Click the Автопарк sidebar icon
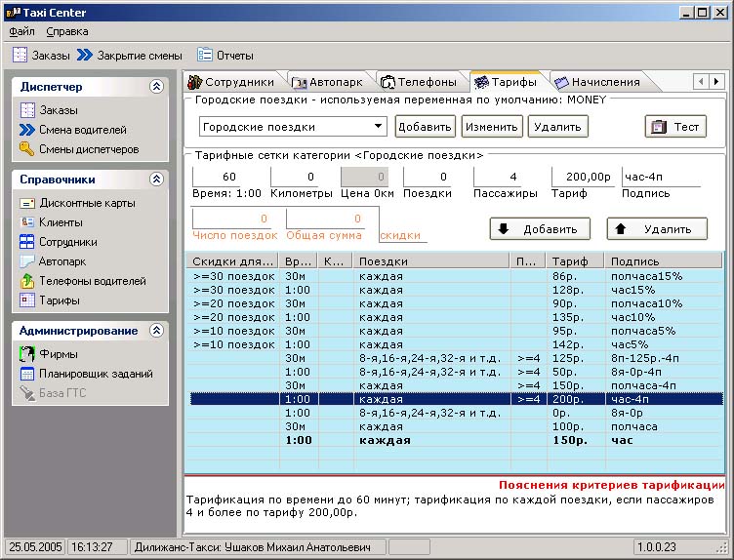 click(26, 261)
